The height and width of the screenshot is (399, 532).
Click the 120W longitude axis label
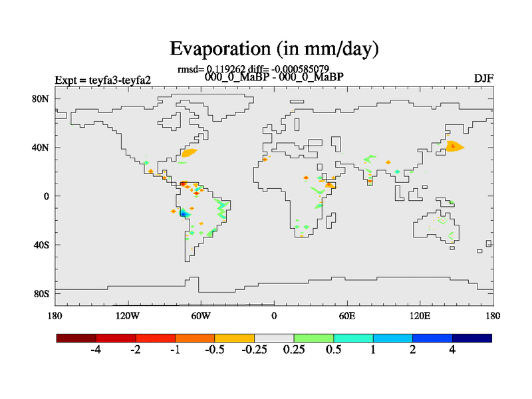click(127, 315)
